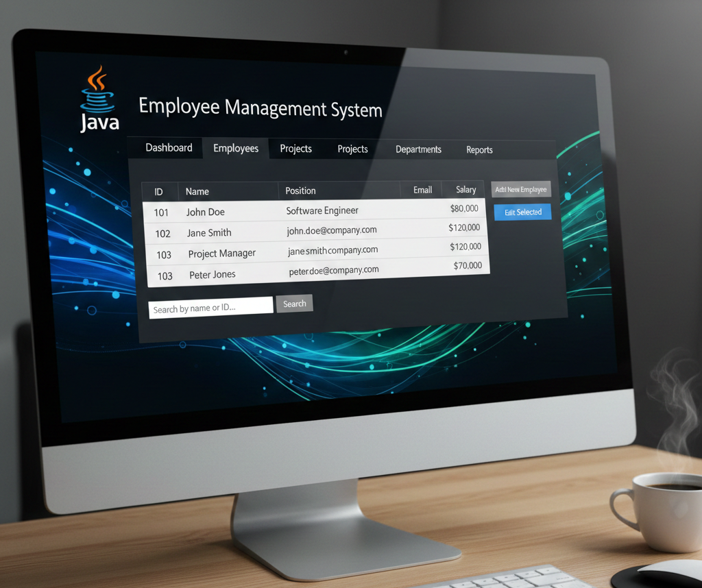Click the Position column header
The height and width of the screenshot is (588, 702).
(300, 191)
